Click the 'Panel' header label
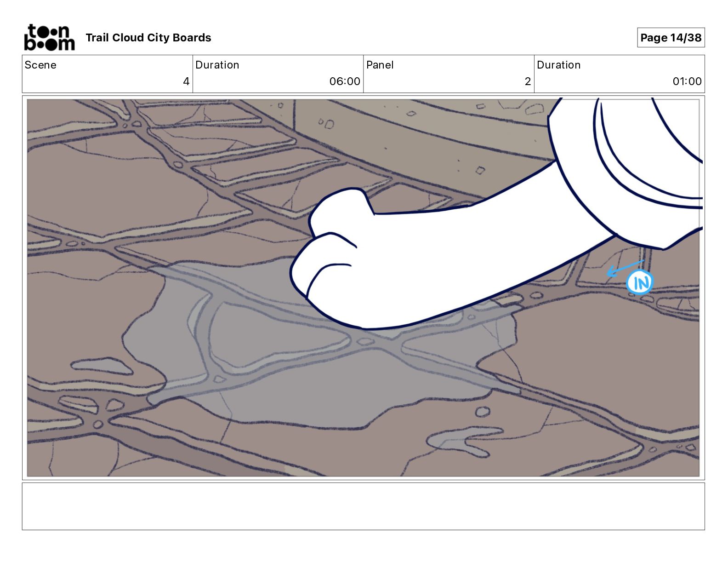This screenshot has height=563, width=728. (380, 65)
